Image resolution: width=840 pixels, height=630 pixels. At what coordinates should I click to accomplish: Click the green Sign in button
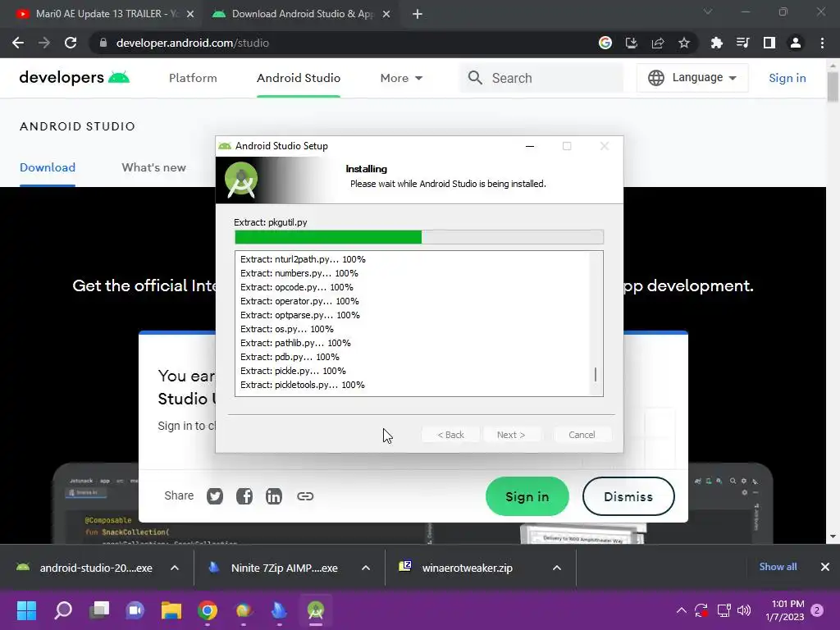pos(527,496)
